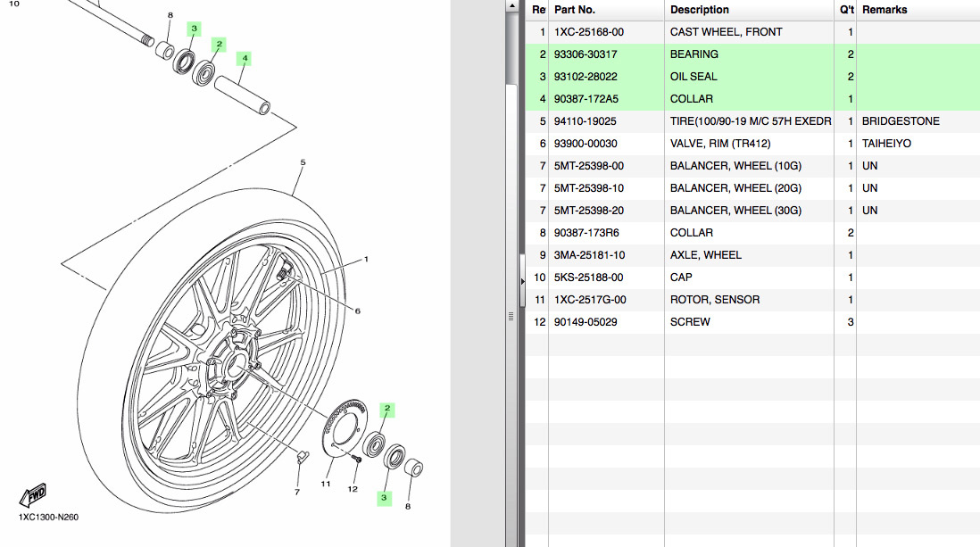The image size is (980, 547).
Task: Select lower green callout 2 near sensor rotor
Action: click(386, 410)
